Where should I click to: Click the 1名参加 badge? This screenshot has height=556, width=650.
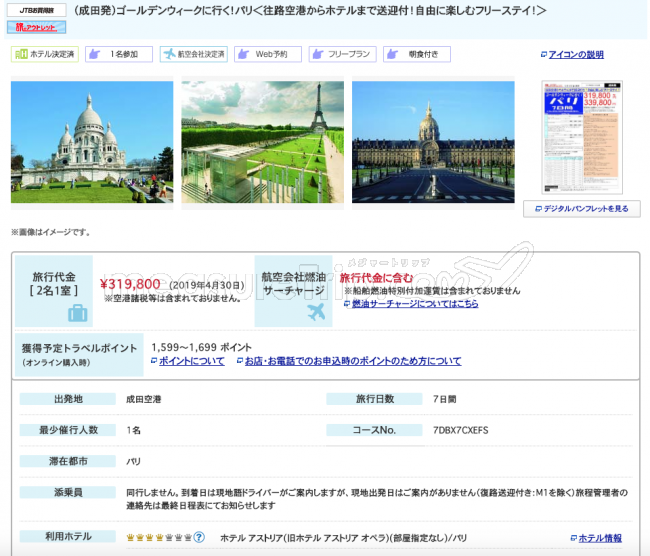(119, 54)
